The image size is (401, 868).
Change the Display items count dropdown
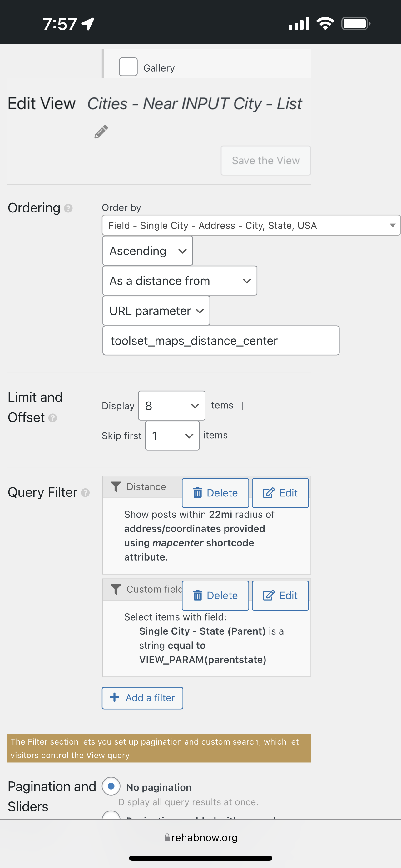click(x=172, y=405)
